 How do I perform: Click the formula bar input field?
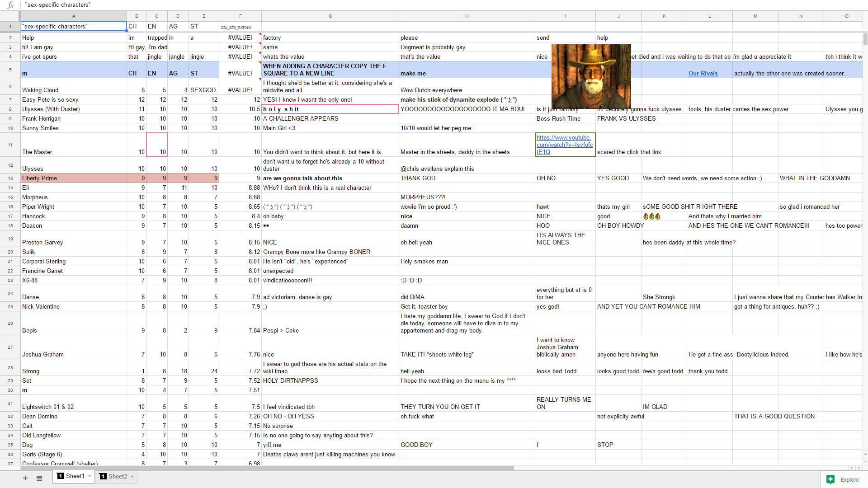(x=443, y=5)
